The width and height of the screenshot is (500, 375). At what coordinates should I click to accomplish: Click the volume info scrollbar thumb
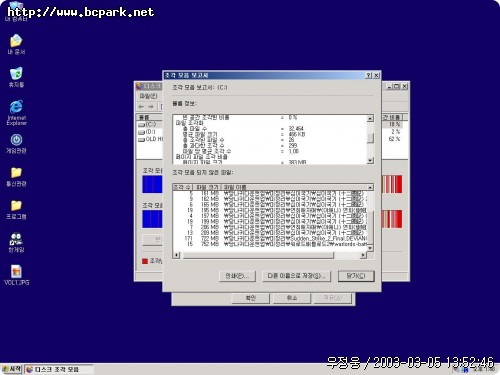point(370,138)
